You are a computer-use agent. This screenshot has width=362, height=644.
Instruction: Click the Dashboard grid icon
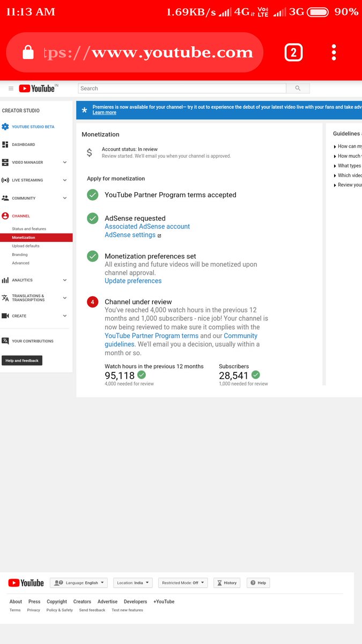(x=5, y=144)
